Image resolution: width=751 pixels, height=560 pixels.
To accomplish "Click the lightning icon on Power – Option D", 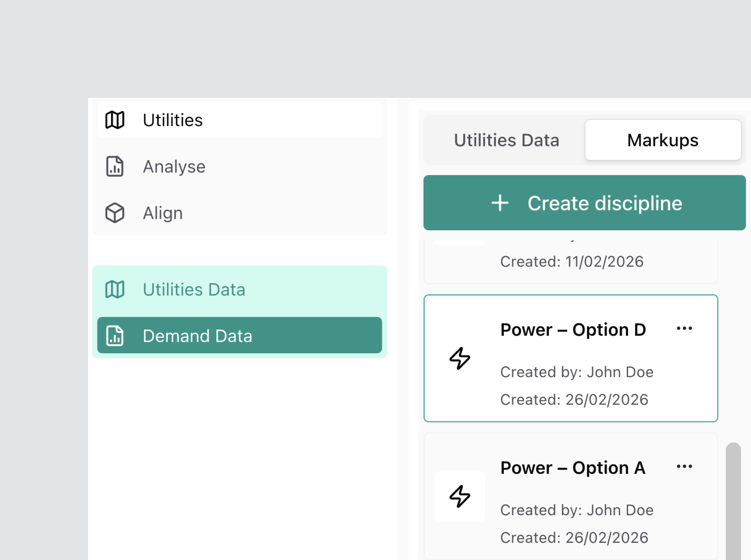I will [x=460, y=358].
